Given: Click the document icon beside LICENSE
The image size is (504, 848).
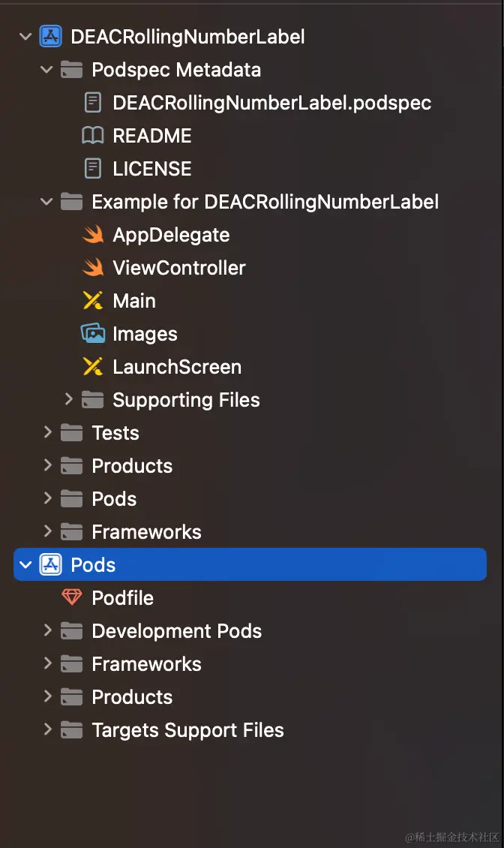Looking at the screenshot, I should click(x=93, y=169).
